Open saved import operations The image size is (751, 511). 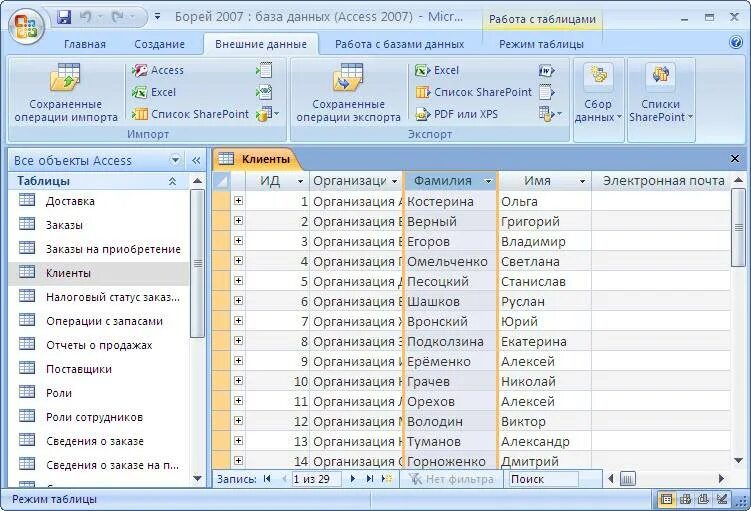coord(66,93)
